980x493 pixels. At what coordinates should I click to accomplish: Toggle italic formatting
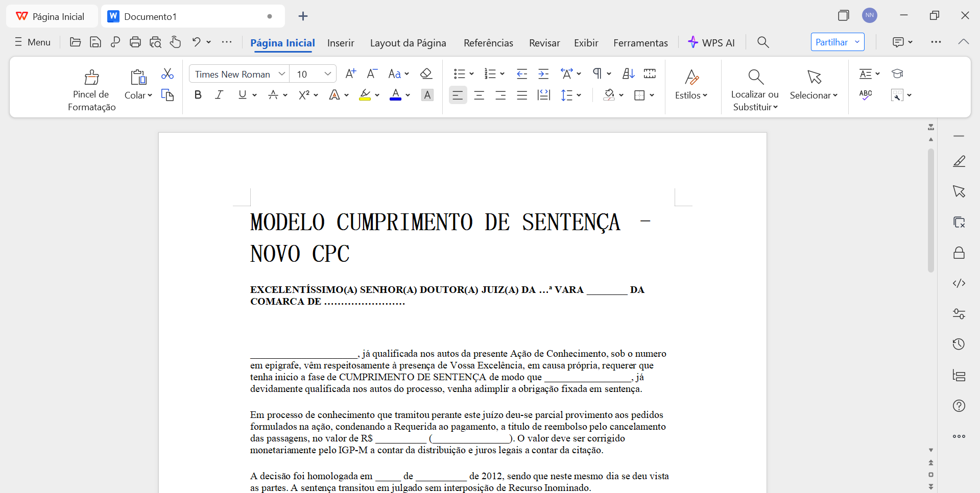click(x=219, y=94)
